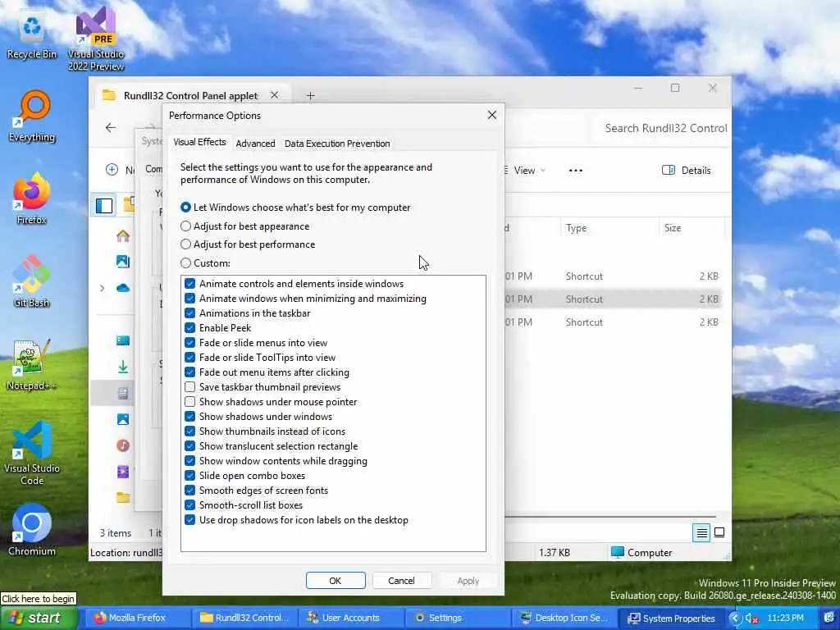840x630 pixels.
Task: Uncheck Animate windows when minimizing and maximizing
Action: (189, 299)
